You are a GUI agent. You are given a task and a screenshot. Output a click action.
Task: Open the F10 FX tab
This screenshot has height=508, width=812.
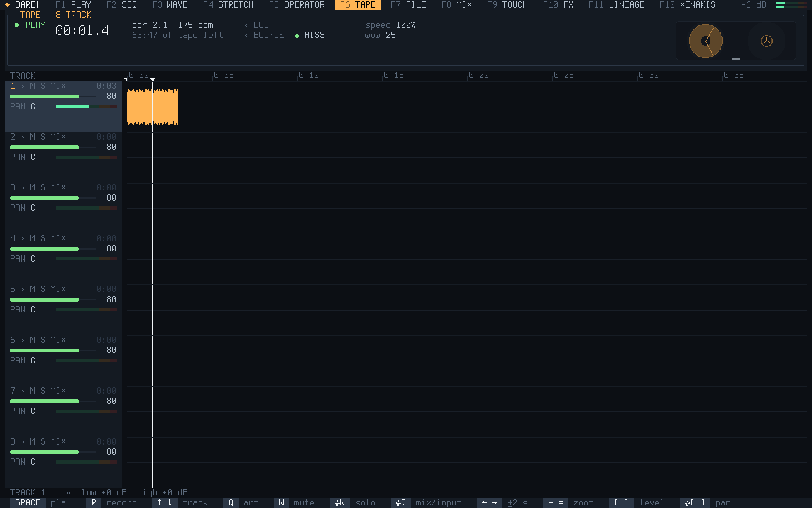tap(558, 5)
